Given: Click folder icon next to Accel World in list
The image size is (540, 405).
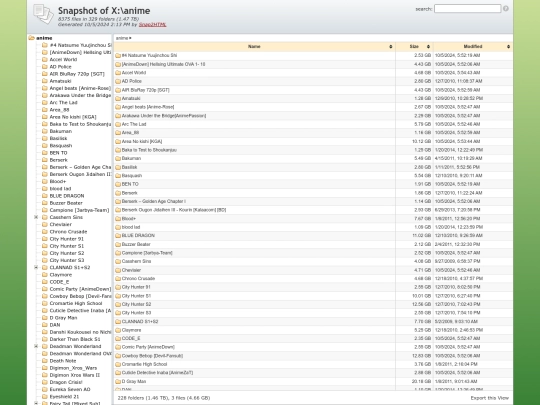Looking at the screenshot, I should click(118, 73).
